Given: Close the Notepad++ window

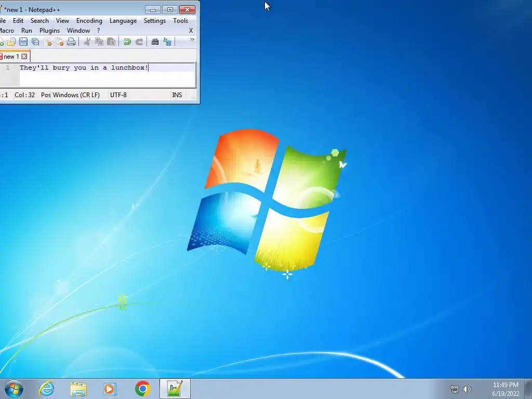Looking at the screenshot, I should (187, 9).
